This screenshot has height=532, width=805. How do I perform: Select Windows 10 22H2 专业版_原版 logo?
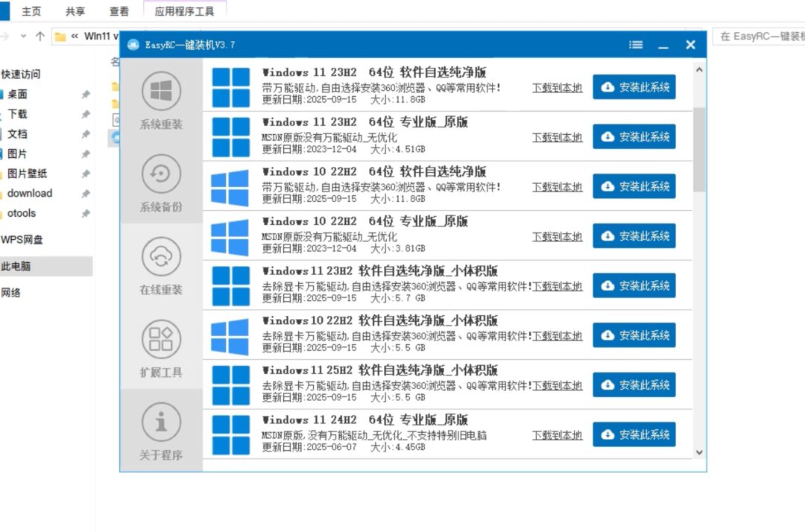[x=230, y=237]
